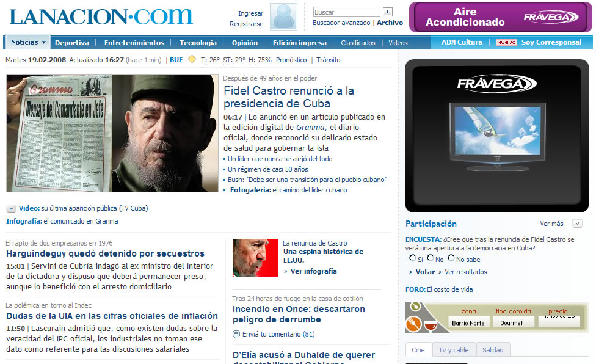Image resolution: width=596 pixels, height=364 pixels.
Task: Click the video play icon beside Video link
Action: point(11,209)
